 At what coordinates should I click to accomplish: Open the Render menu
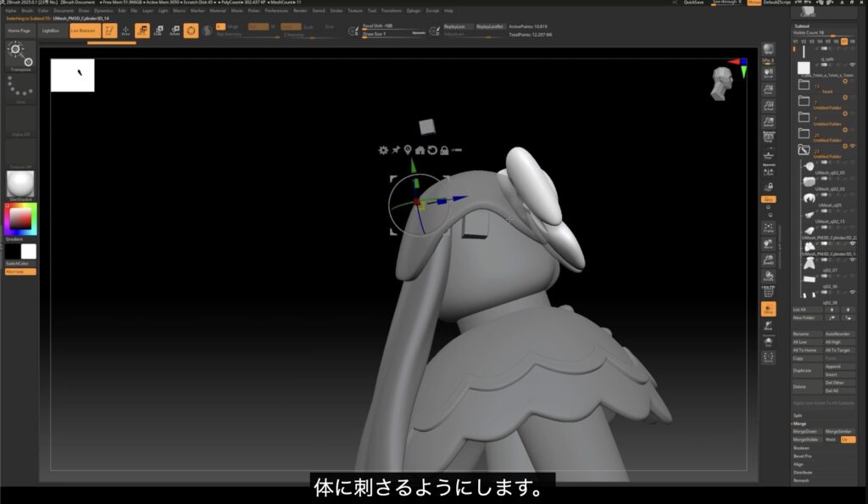point(300,10)
